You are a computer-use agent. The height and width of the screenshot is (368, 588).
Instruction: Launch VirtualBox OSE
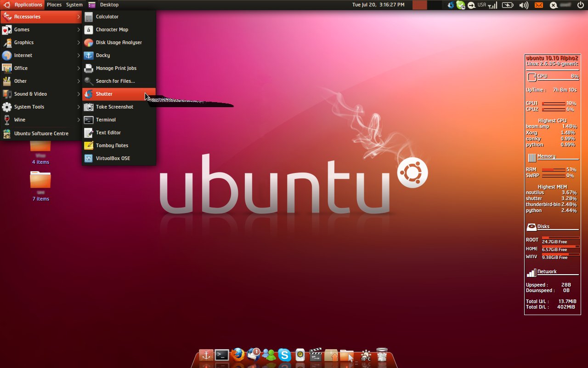[x=119, y=158]
